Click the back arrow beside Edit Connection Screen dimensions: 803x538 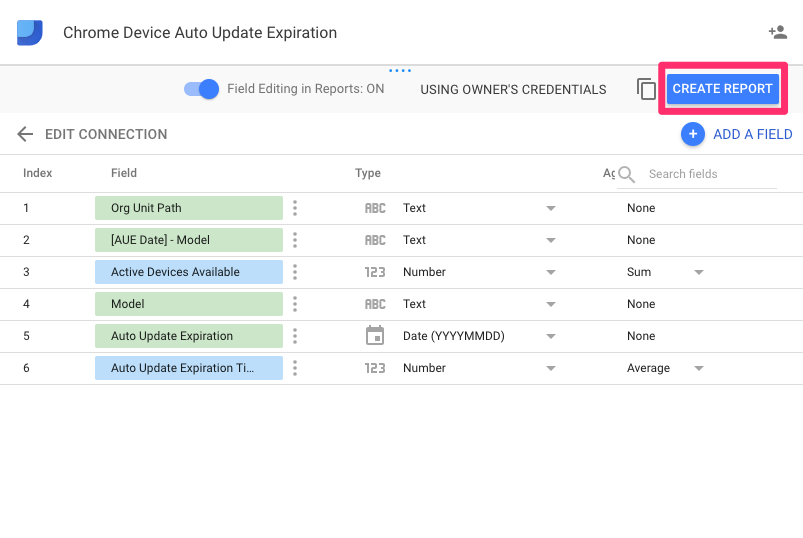tap(25, 134)
